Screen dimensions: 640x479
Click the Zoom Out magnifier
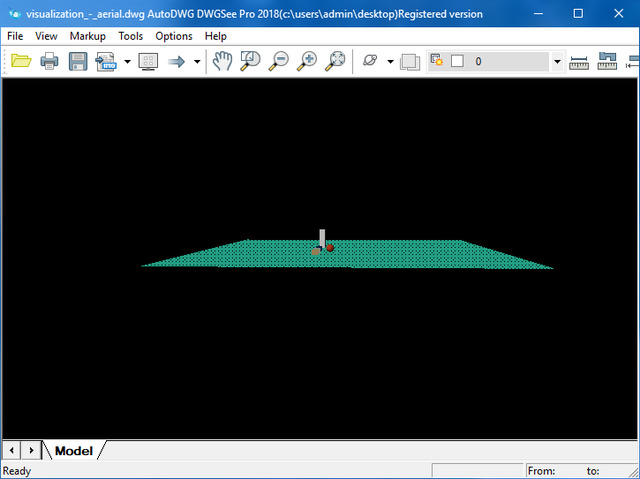pyautogui.click(x=279, y=61)
